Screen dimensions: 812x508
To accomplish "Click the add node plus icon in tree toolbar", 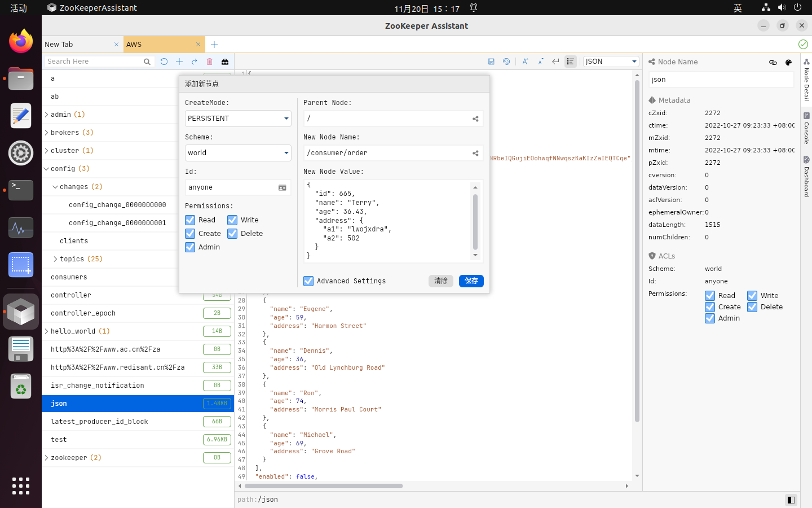I will (x=179, y=62).
